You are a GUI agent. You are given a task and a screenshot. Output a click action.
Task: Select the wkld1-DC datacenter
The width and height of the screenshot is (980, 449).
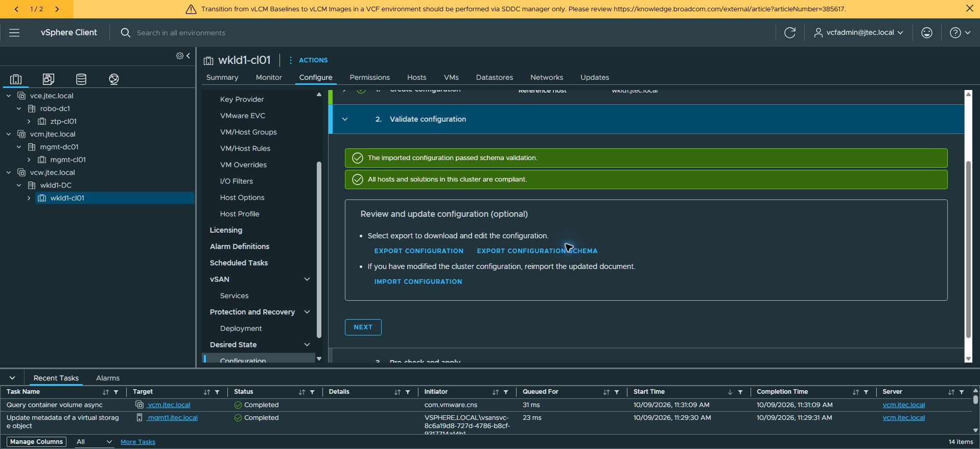pos(56,185)
